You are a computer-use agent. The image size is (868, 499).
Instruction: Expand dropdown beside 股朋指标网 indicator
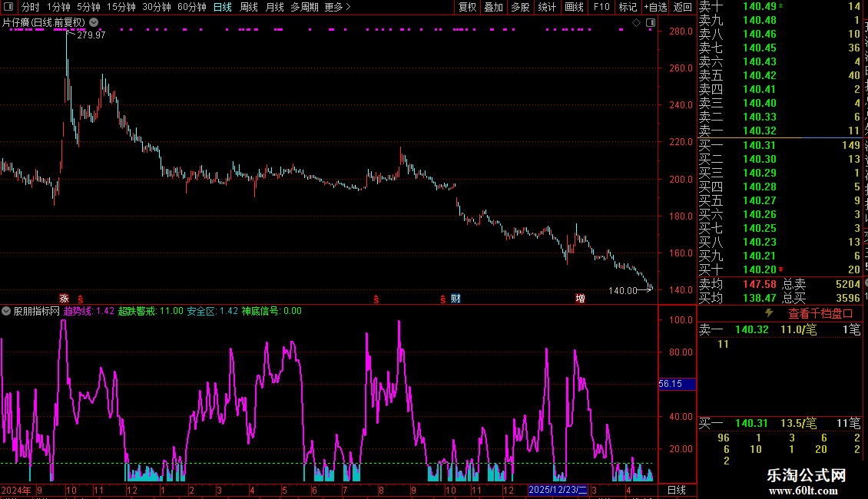click(6, 311)
